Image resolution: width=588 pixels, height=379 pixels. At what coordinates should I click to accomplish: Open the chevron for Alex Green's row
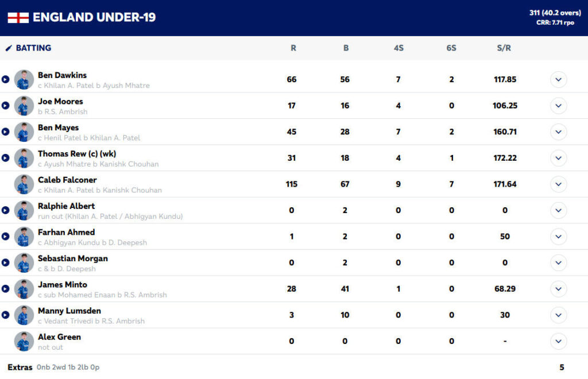click(x=558, y=342)
